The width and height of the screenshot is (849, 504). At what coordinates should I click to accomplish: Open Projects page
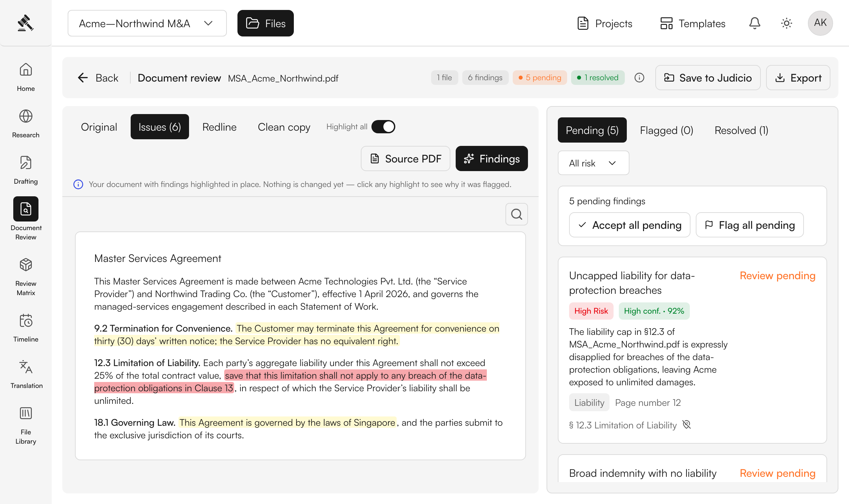click(x=605, y=23)
